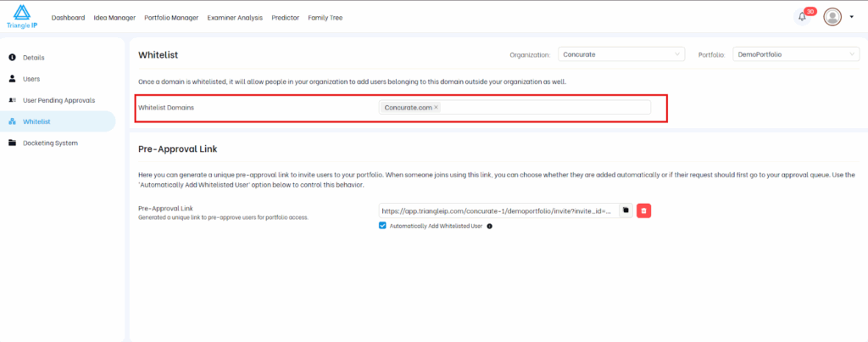Expand the Organization dropdown
868x342 pixels.
click(620, 54)
